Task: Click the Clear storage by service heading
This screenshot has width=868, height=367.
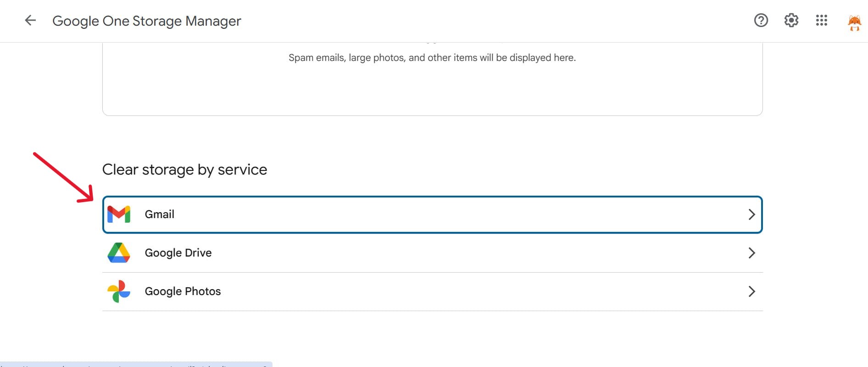Action: click(184, 169)
